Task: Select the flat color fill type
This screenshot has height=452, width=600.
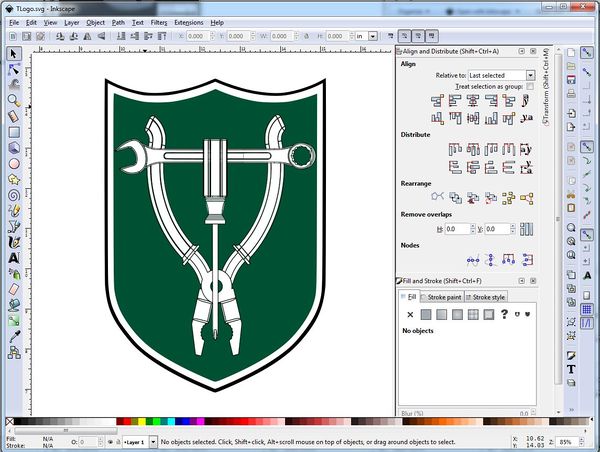Action: tap(426, 314)
